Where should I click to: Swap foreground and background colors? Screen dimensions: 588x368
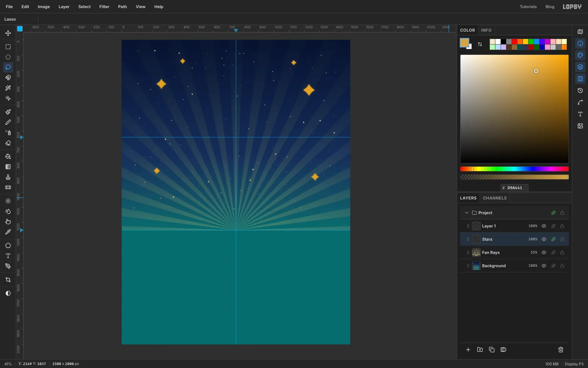click(x=480, y=44)
